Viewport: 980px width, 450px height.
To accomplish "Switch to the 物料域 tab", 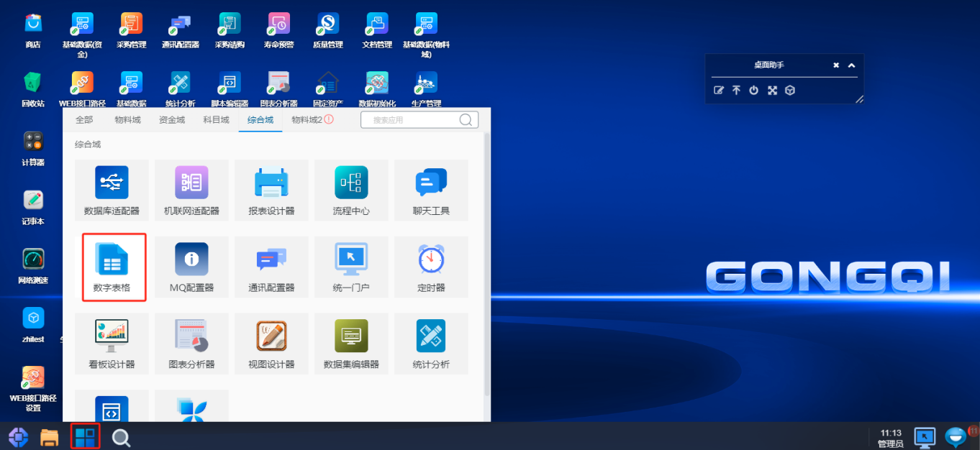I will click(x=127, y=120).
